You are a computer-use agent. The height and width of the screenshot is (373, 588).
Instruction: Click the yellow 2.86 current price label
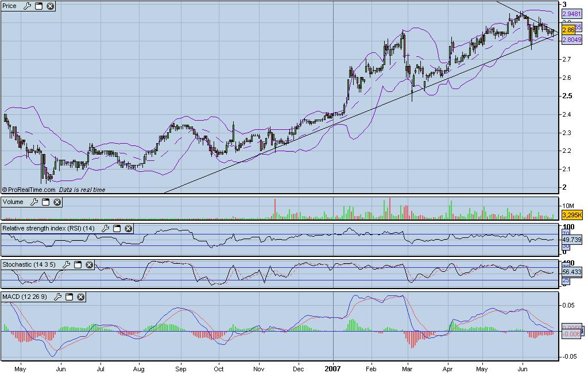pos(568,30)
